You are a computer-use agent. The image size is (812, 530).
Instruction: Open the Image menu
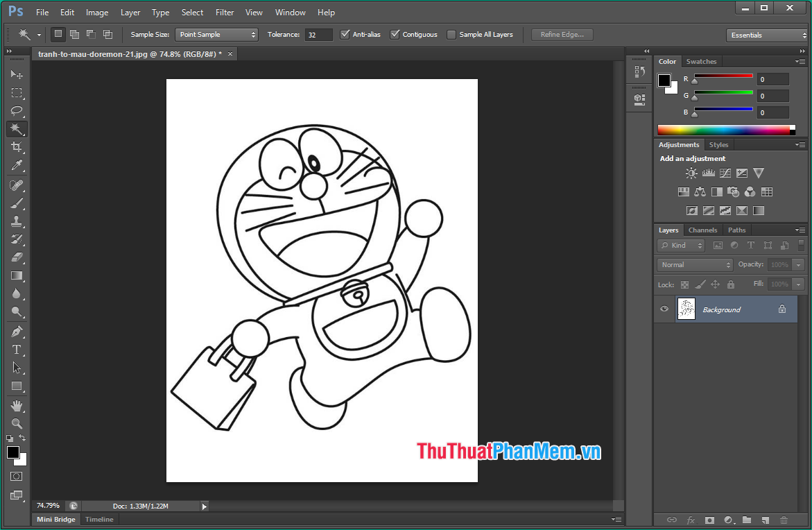pyautogui.click(x=97, y=12)
